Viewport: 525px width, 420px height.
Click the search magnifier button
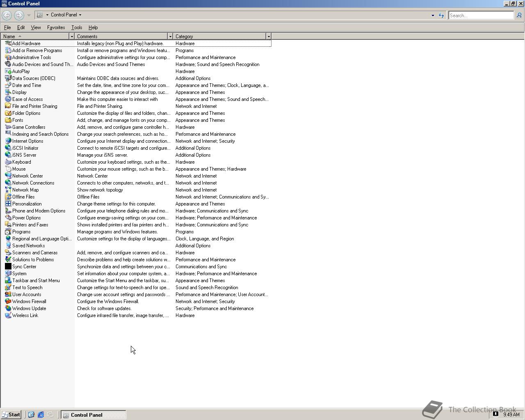click(519, 15)
